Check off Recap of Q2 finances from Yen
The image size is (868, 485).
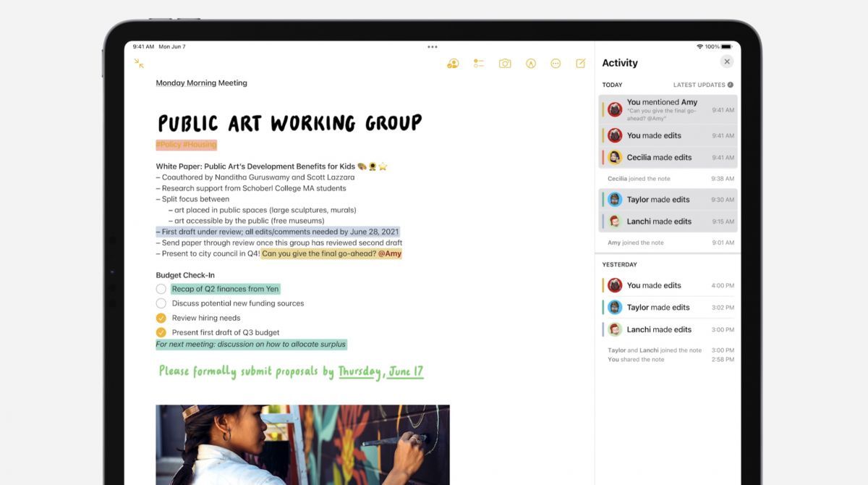tap(161, 288)
